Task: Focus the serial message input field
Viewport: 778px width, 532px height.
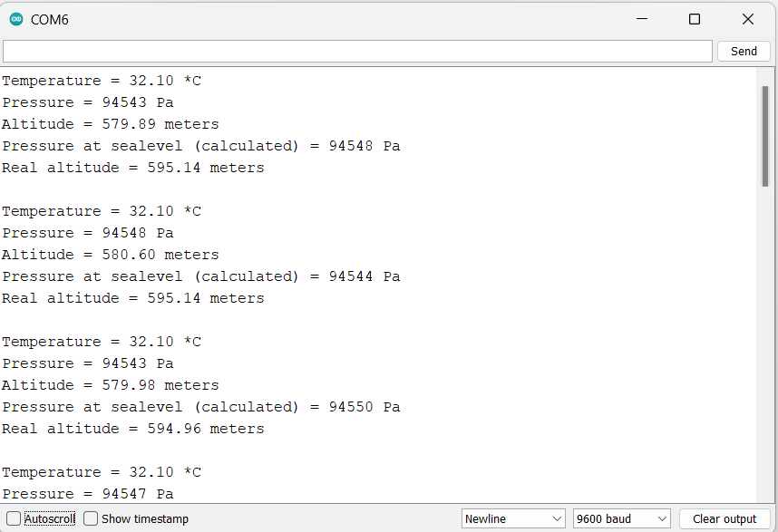Action: coord(357,52)
